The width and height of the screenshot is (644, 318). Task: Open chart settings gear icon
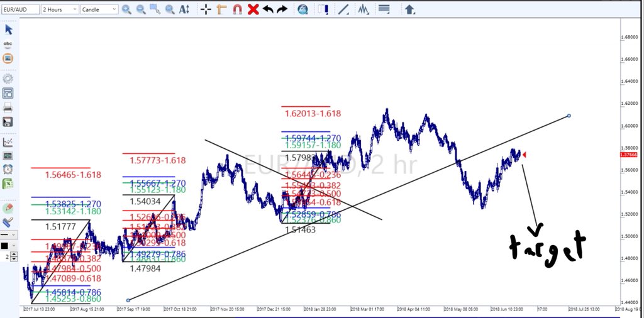[8, 79]
